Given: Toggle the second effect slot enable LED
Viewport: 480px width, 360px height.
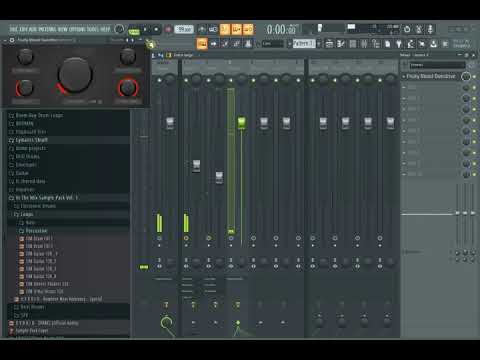Looking at the screenshot, I should pyautogui.click(x=474, y=88).
